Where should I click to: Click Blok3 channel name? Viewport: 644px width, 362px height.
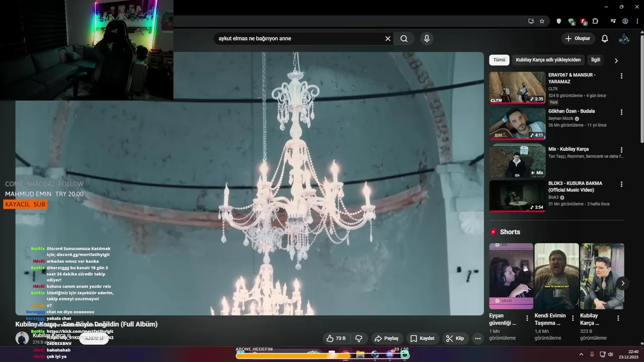553,198
